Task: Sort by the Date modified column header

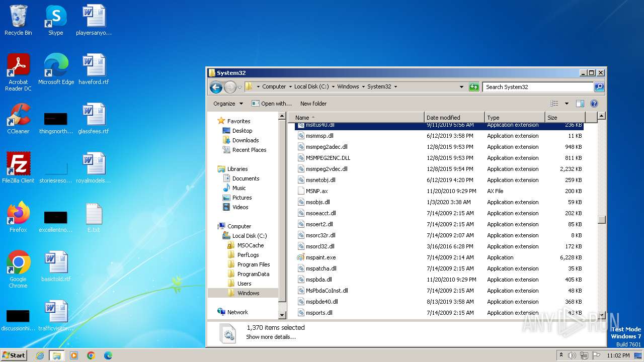Action: point(455,118)
